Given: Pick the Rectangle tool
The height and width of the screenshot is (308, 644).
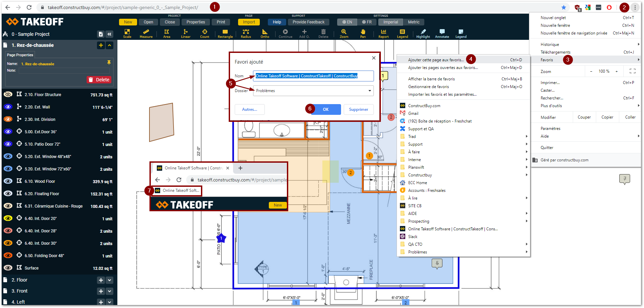Looking at the screenshot, I should click(225, 33).
